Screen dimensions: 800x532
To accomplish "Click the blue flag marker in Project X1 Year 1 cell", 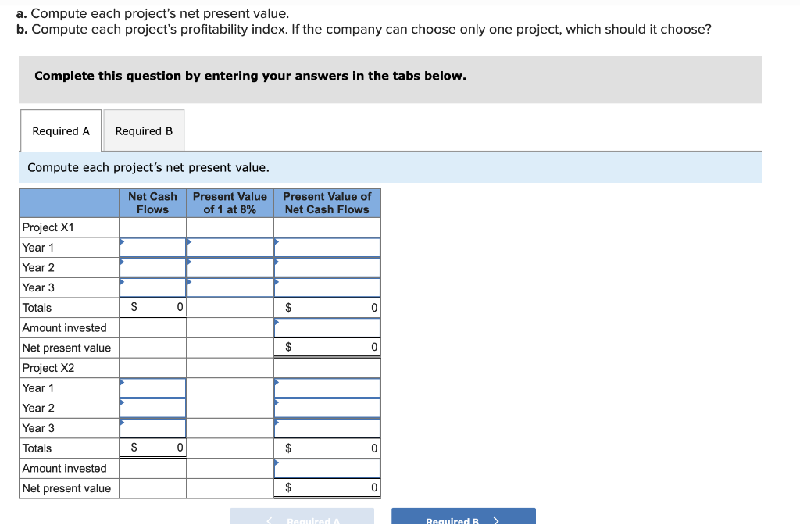I will [x=121, y=242].
